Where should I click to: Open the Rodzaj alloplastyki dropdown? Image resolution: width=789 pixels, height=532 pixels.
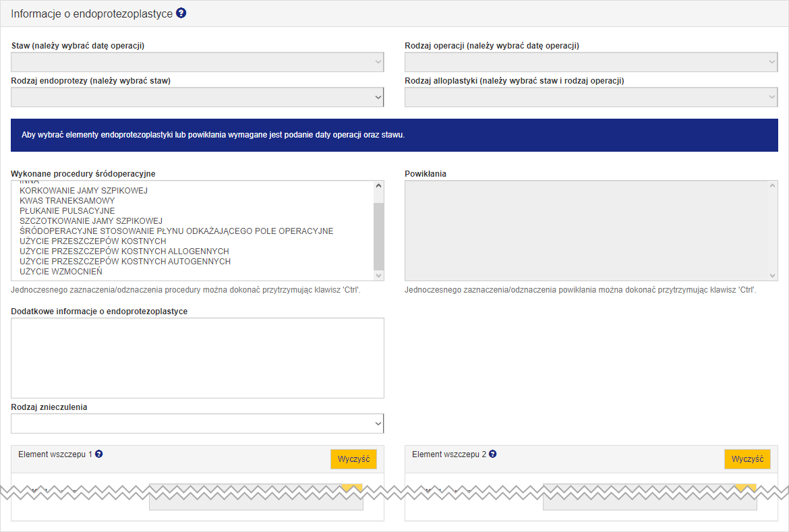click(591, 97)
